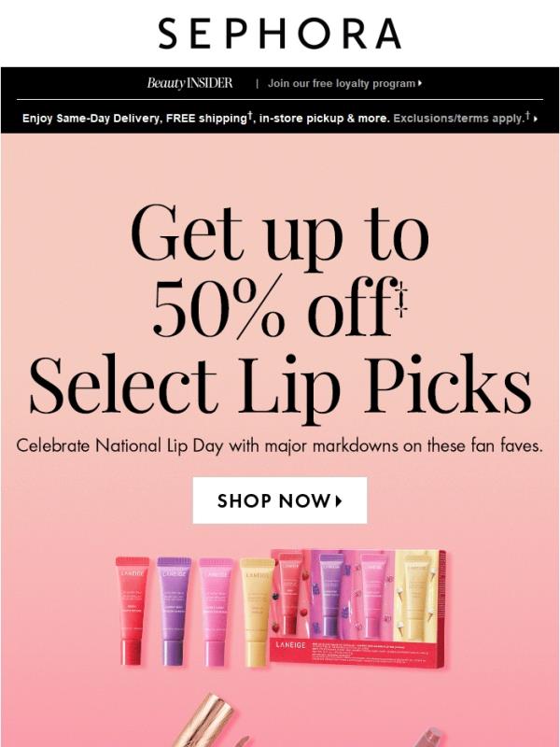Click the double dagger footnote after 50% off
Viewport: 560px width, 747px height.
click(x=401, y=299)
